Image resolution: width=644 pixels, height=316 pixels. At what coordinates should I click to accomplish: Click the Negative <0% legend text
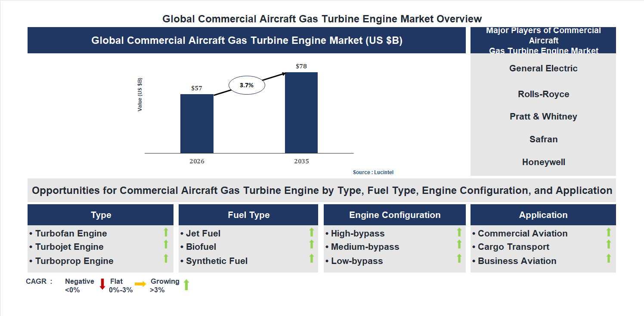(80, 285)
